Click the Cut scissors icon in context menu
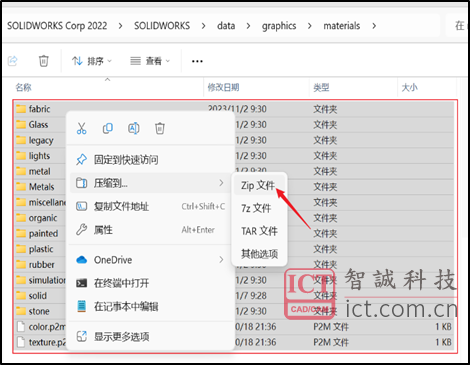470x365 pixels. (x=81, y=128)
